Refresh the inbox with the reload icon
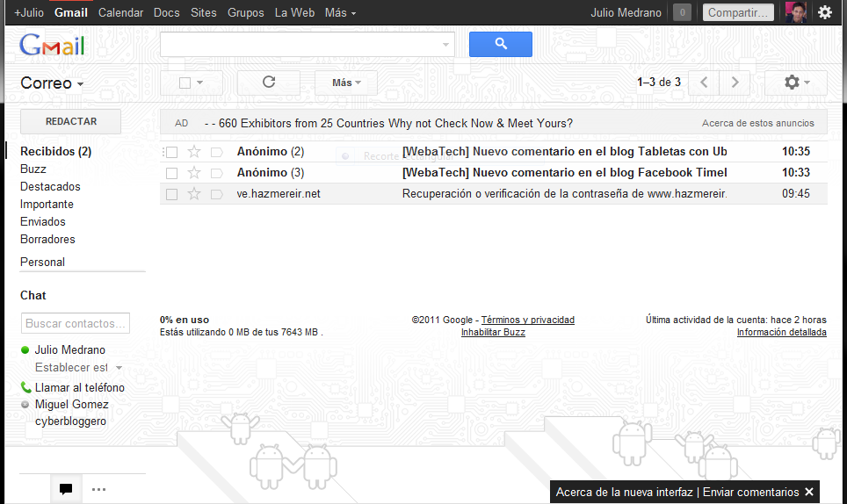 point(269,83)
